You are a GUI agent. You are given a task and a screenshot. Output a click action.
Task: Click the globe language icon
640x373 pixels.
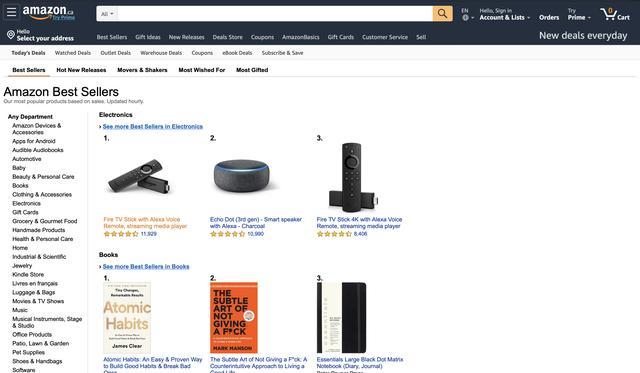[x=465, y=18]
